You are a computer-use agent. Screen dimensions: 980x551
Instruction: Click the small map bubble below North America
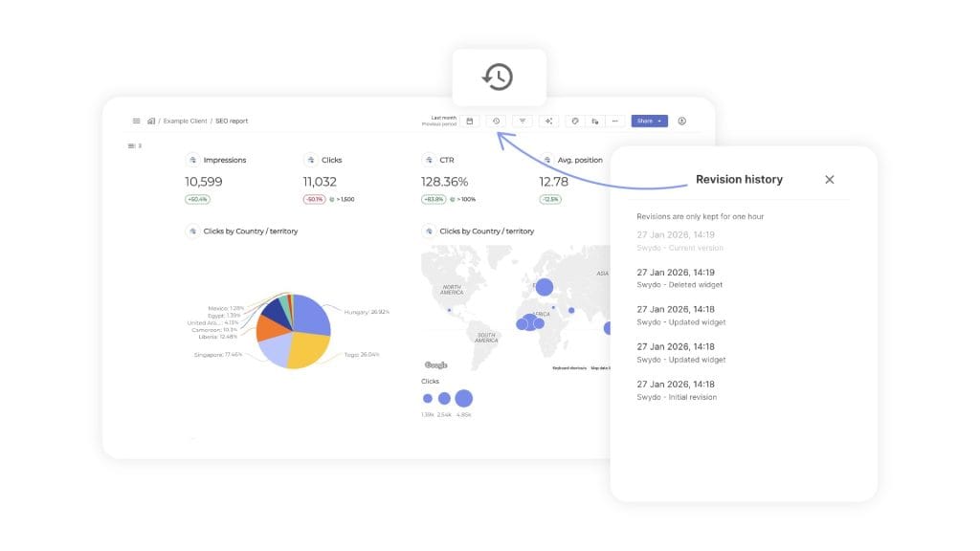coord(450,310)
